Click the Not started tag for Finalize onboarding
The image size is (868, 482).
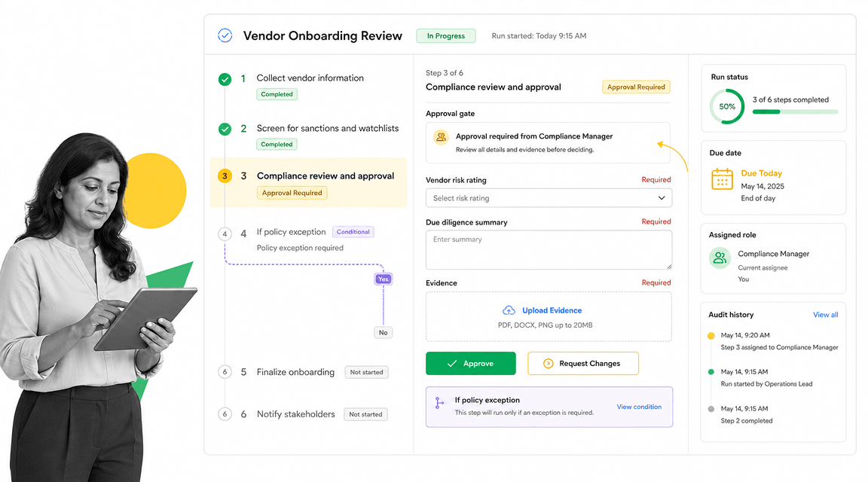[x=366, y=373]
